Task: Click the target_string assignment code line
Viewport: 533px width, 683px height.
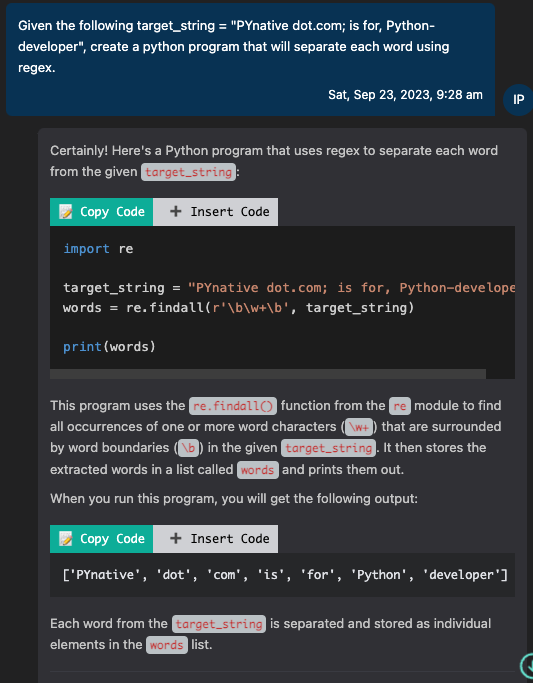Action: (x=289, y=288)
